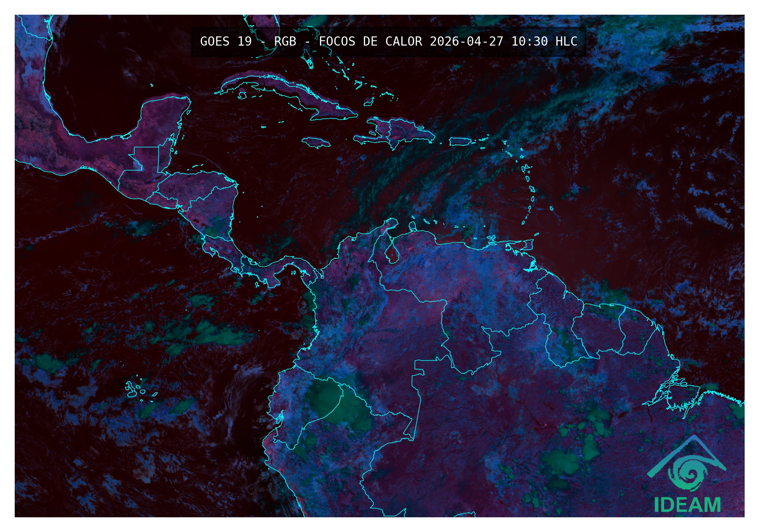Screen dimensions: 759x532
Task: Click the IDEAM text under the logo
Action: (687, 505)
